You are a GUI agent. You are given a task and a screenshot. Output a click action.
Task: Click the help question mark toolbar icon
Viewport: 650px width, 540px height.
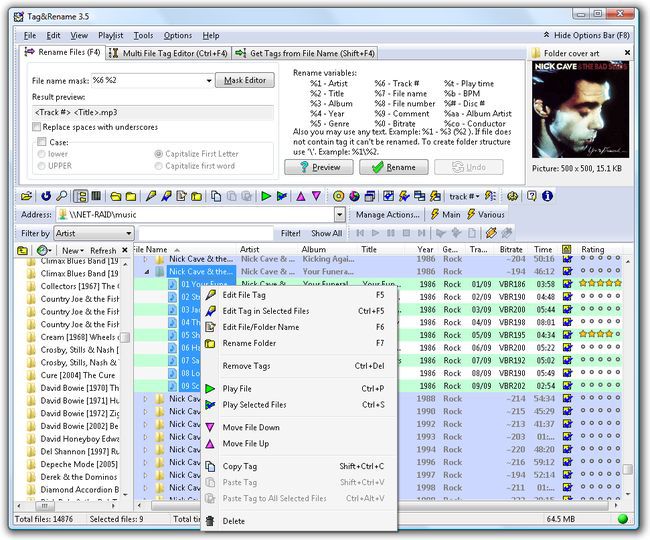[x=531, y=196]
